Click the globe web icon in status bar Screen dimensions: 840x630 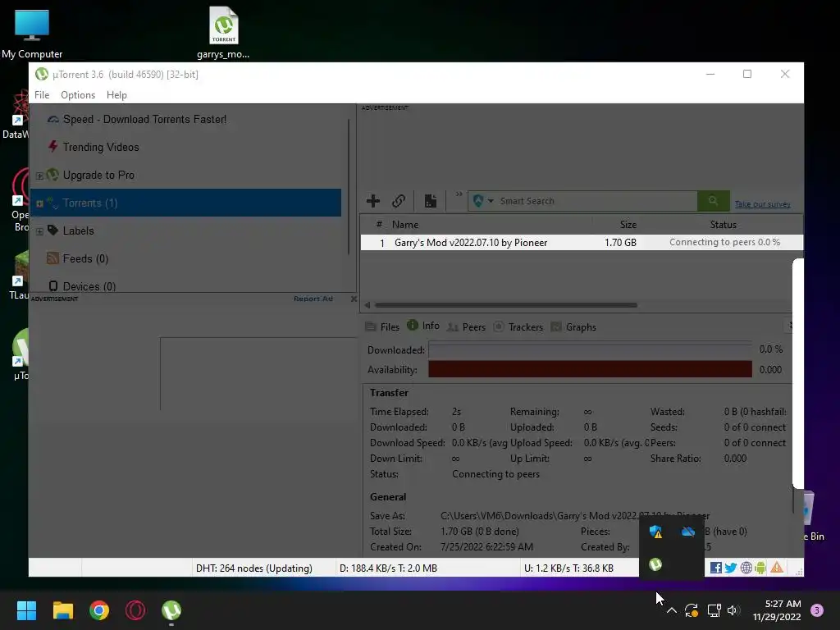pyautogui.click(x=746, y=568)
